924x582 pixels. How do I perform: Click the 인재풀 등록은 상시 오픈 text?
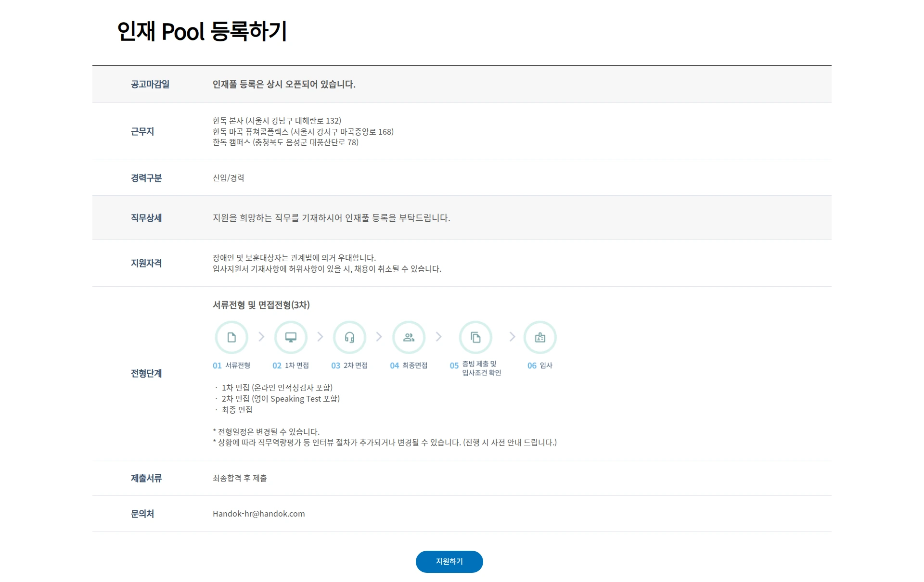tap(284, 84)
